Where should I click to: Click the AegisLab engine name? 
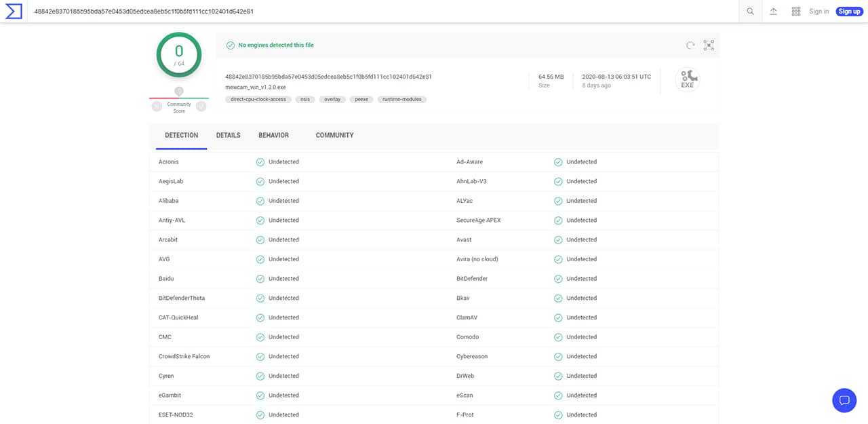(171, 182)
